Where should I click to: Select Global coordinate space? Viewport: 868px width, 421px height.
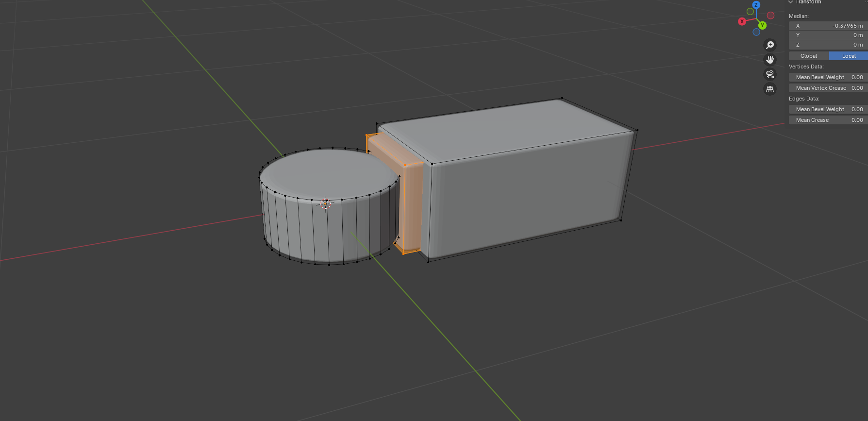click(808, 56)
